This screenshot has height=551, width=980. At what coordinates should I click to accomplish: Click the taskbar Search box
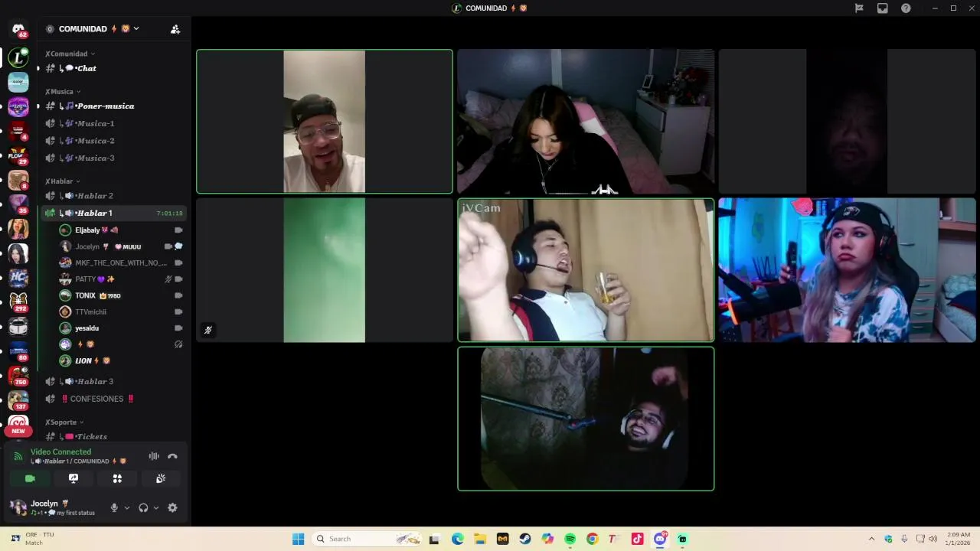pos(367,539)
